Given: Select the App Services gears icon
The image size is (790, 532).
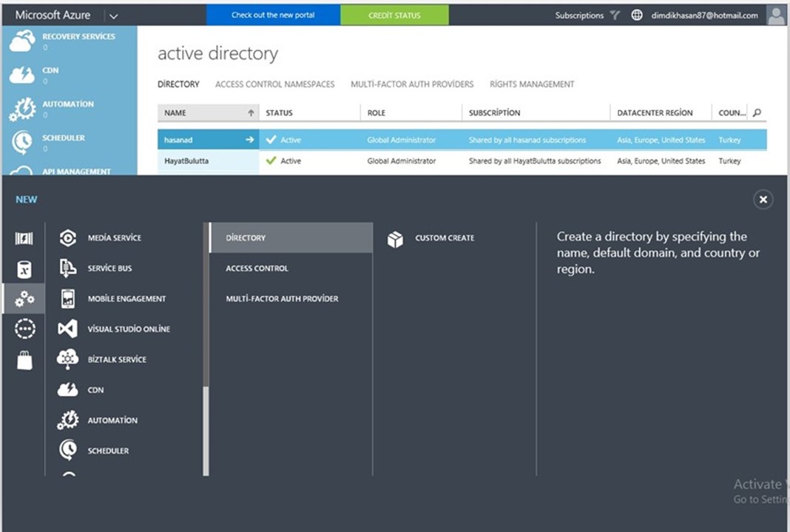Looking at the screenshot, I should [24, 299].
